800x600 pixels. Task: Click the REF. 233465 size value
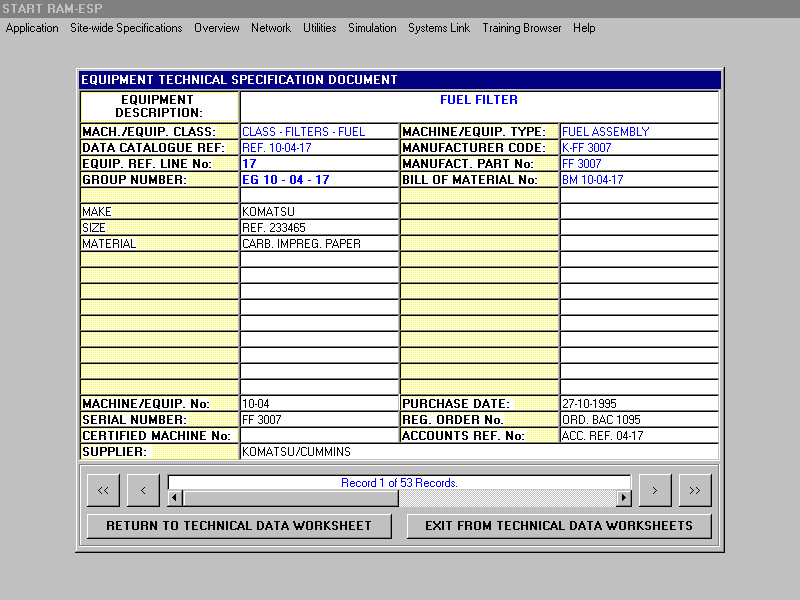[x=319, y=228]
